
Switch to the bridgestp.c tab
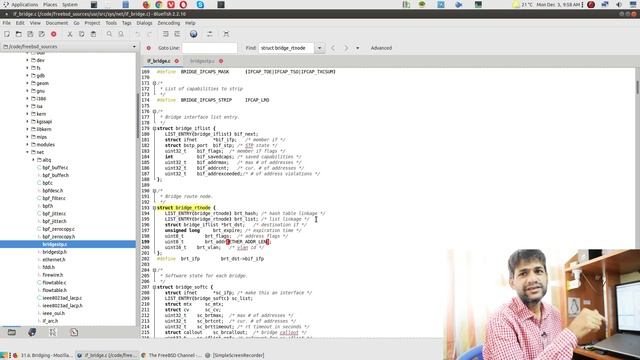[x=202, y=61]
